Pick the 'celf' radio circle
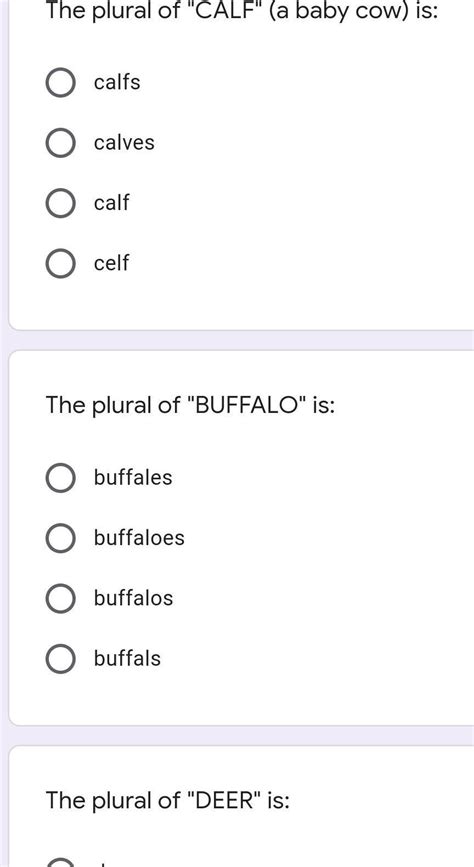 pyautogui.click(x=60, y=263)
